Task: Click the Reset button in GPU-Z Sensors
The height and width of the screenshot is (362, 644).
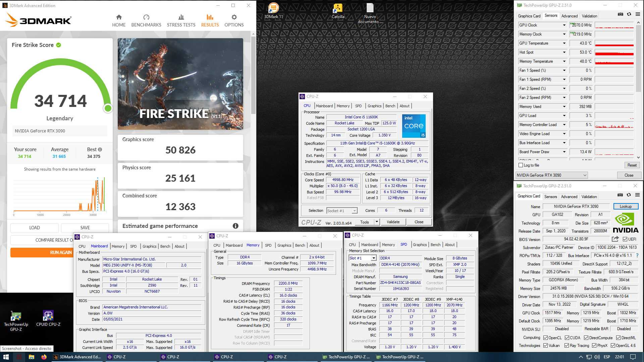Action: tap(632, 165)
